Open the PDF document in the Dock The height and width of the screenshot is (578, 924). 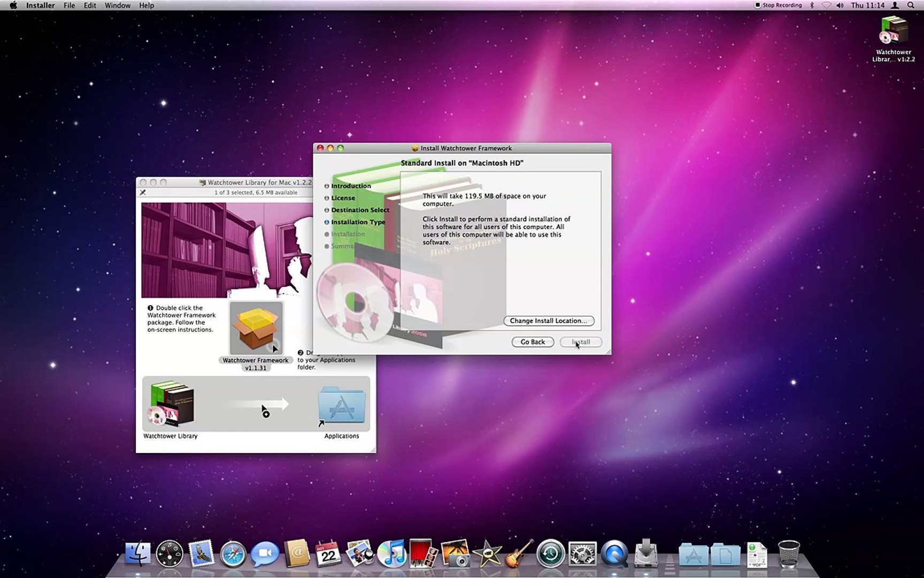click(x=757, y=554)
